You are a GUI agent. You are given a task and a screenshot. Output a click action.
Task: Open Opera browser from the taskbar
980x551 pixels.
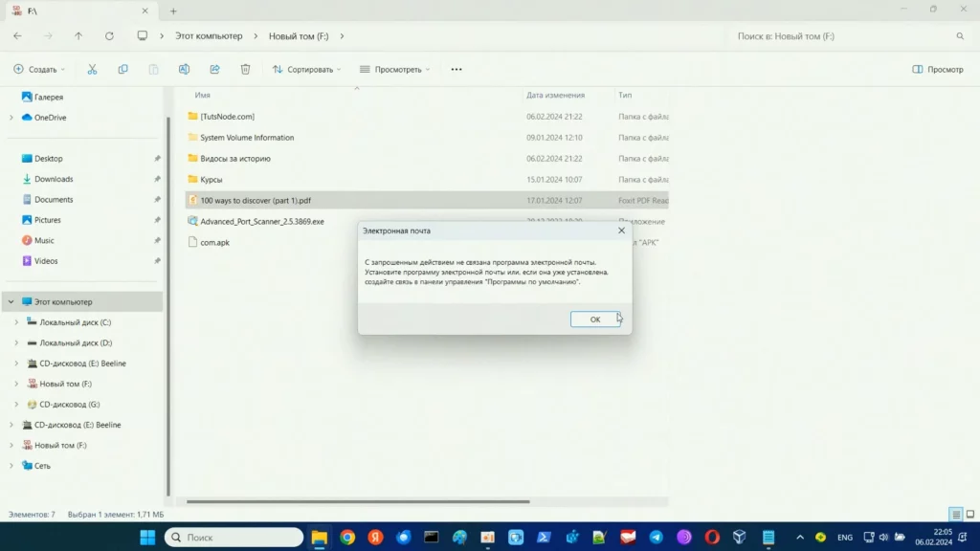pyautogui.click(x=712, y=538)
